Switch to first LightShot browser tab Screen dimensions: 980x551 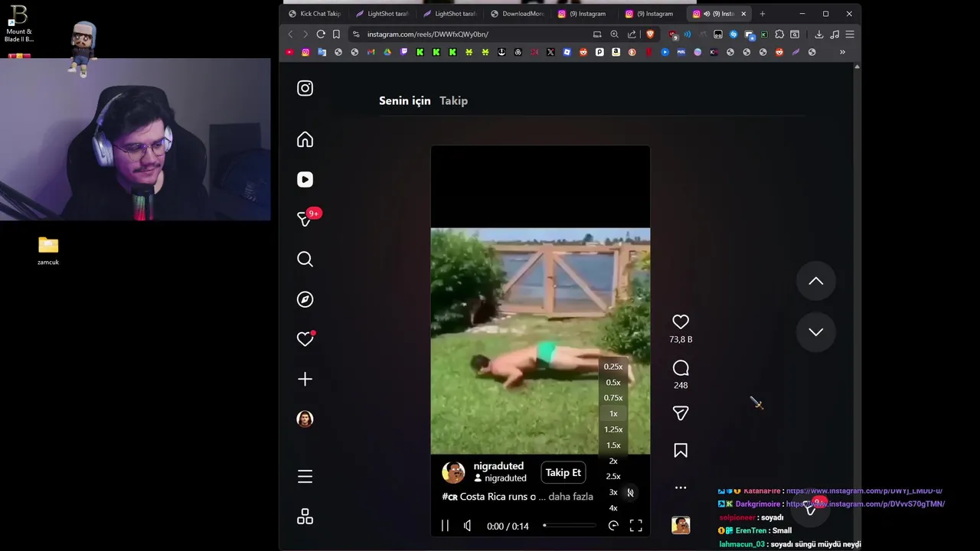pos(383,14)
